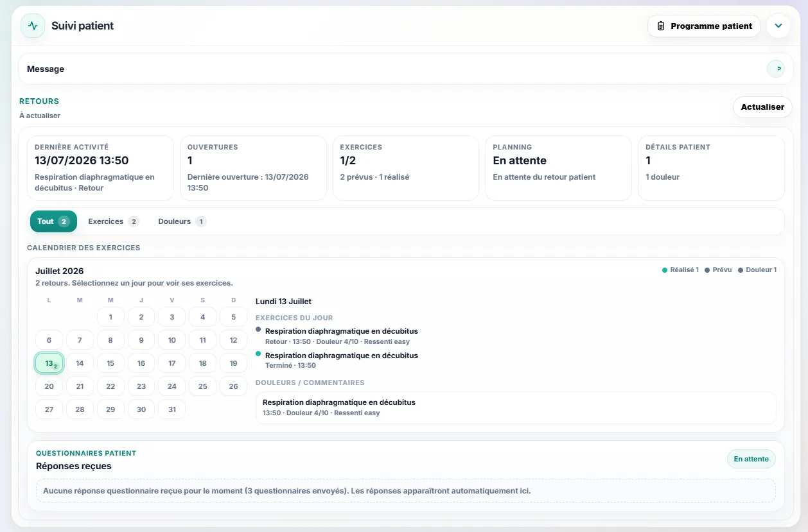Image resolution: width=808 pixels, height=532 pixels.
Task: Select July 9 in the calendar
Action: pos(141,340)
